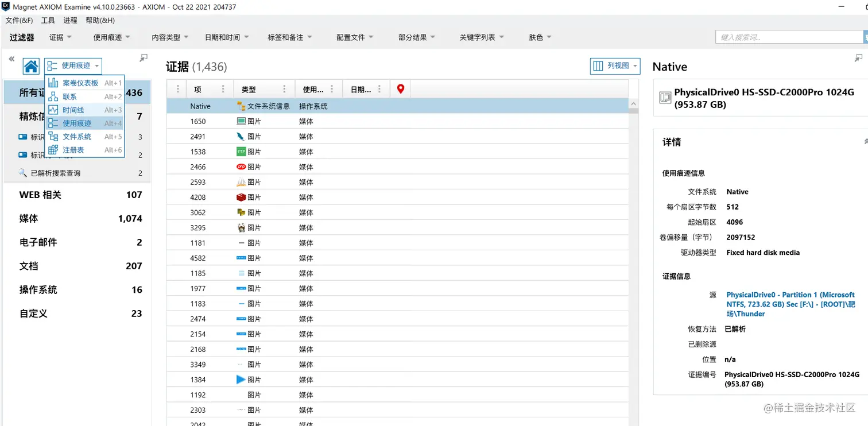Open the 关键字列表 filter dropdown
Screen dimensions: 868x426
point(482,37)
